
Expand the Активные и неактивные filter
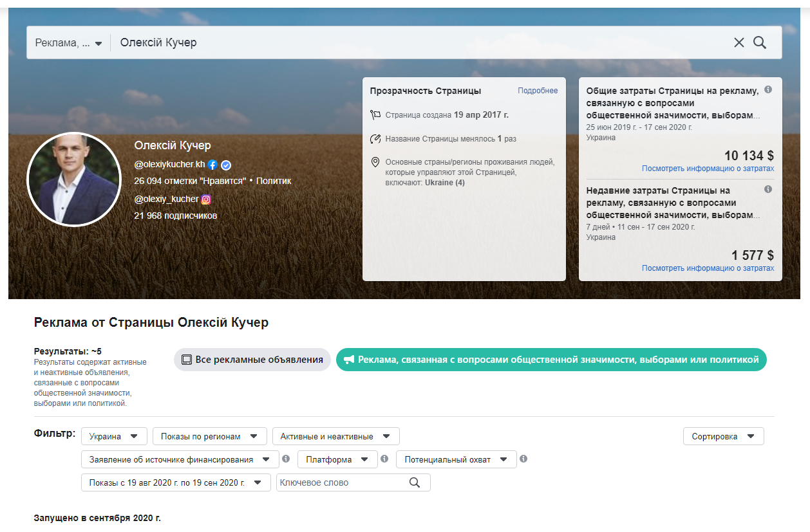[335, 436]
